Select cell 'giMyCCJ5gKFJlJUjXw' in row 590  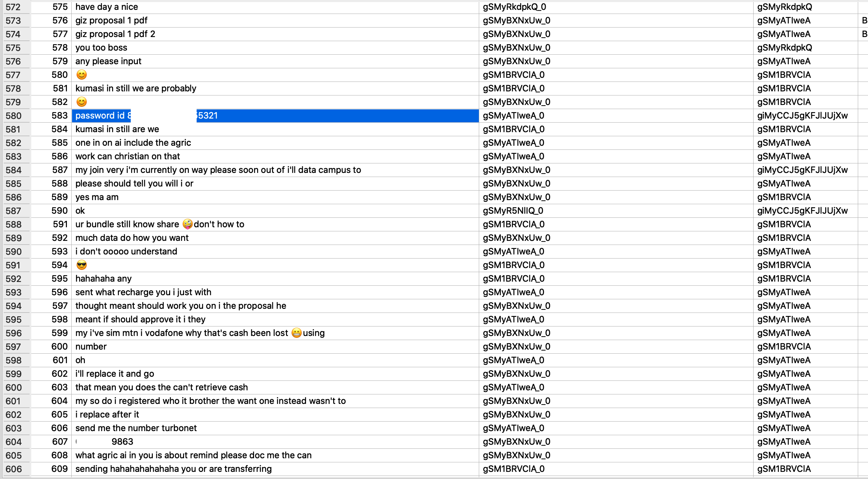pyautogui.click(x=806, y=211)
